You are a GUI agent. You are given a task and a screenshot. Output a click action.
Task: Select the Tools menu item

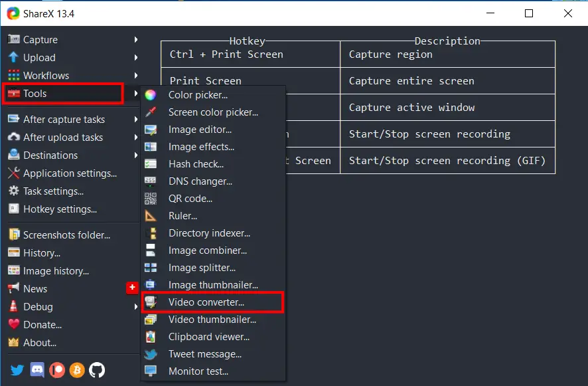(x=73, y=94)
